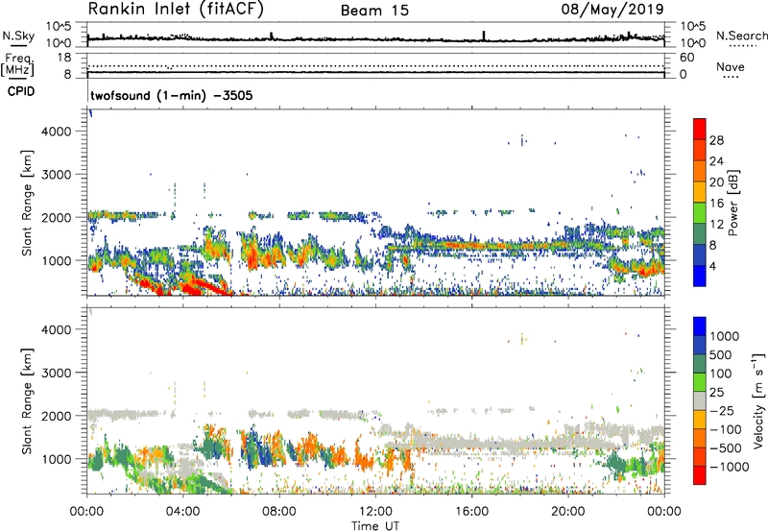Screen dimensions: 768x532
Task: Click the gray band of the Velocity color bar
Action: (700, 401)
